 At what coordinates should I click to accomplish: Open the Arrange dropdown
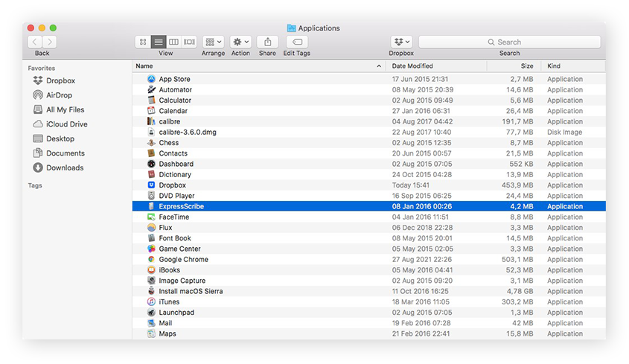(x=213, y=42)
